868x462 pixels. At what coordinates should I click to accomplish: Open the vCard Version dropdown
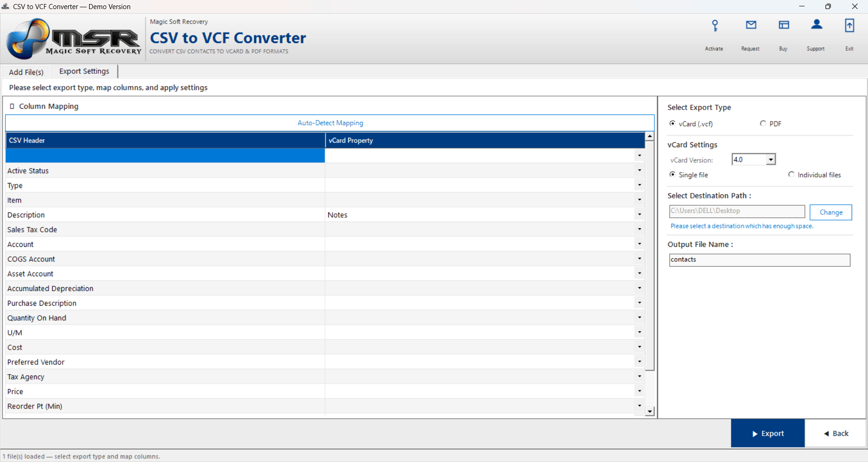771,159
